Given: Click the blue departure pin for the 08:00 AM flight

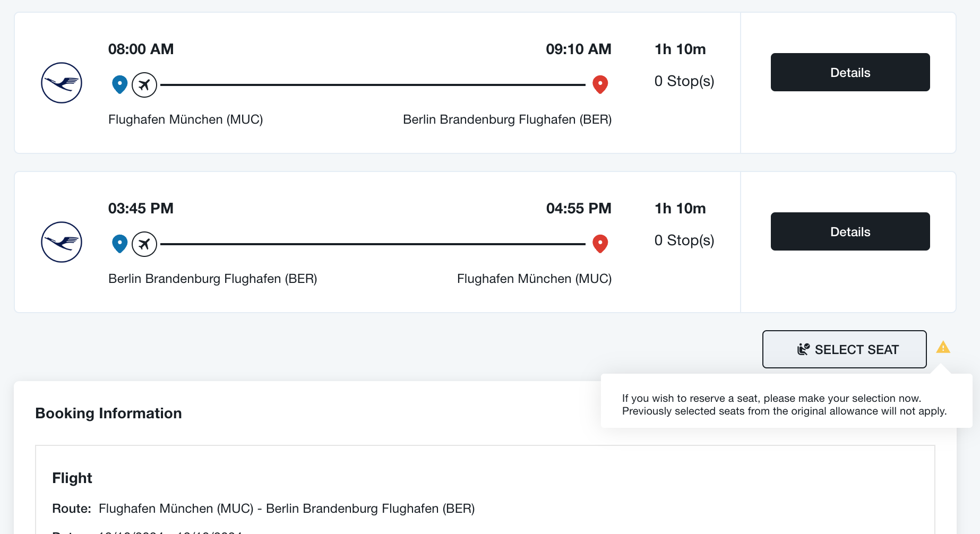Looking at the screenshot, I should [120, 84].
